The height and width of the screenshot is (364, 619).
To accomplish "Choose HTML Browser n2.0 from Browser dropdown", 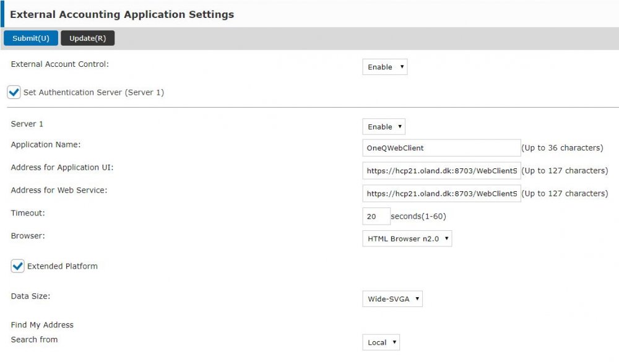I will pos(407,238).
